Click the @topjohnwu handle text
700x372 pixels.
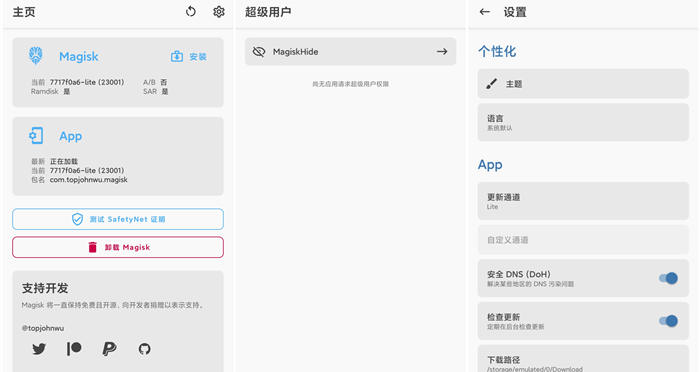[x=43, y=328]
